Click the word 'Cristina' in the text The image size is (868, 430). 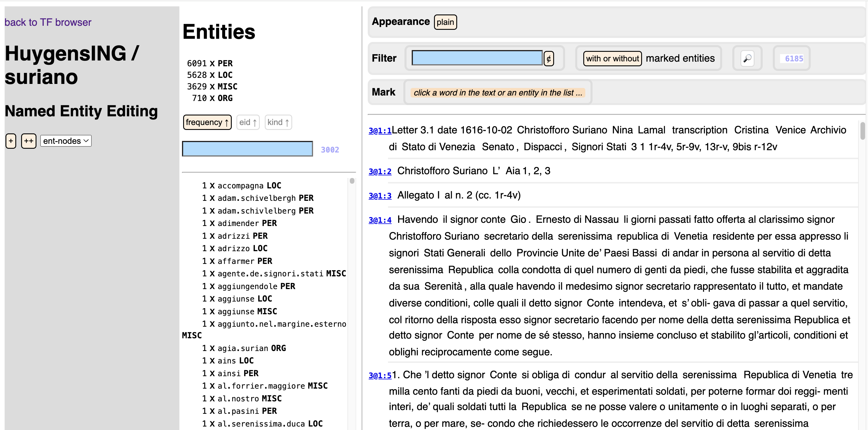pos(751,130)
